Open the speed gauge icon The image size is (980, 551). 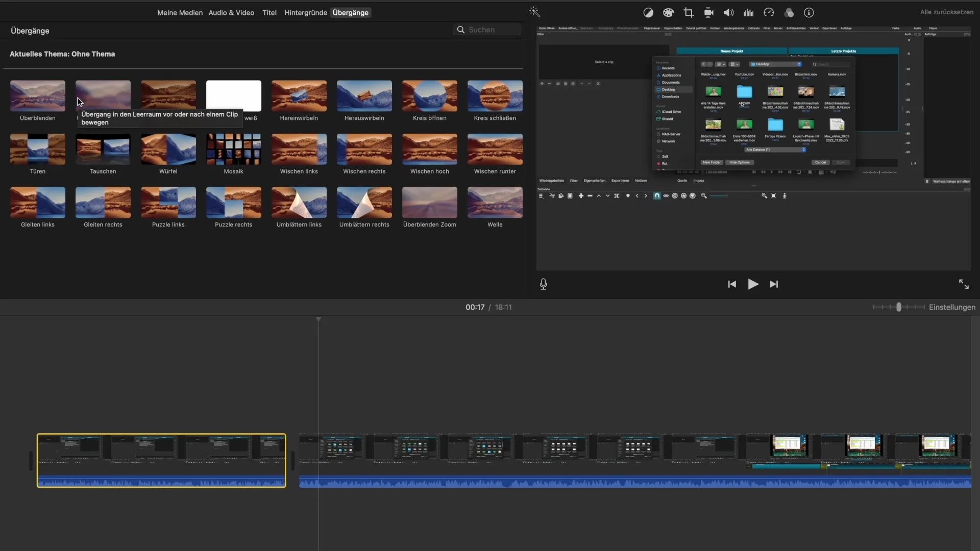coord(769,13)
